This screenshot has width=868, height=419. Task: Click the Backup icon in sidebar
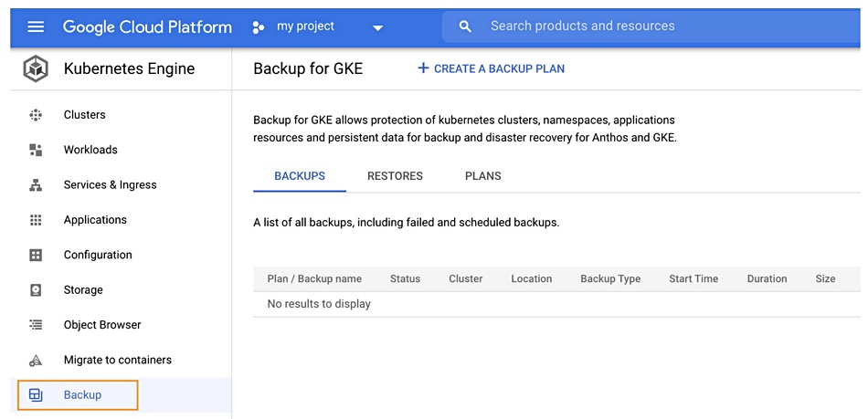36,395
